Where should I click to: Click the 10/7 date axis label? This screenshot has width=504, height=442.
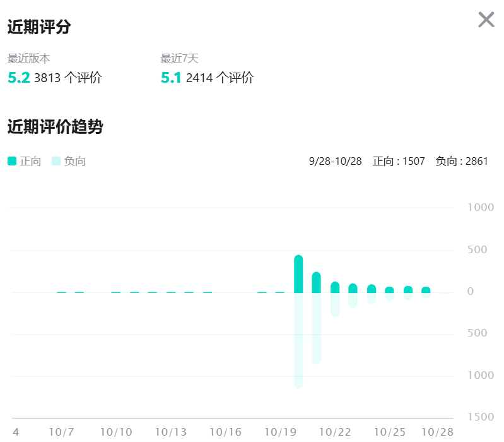point(61,432)
